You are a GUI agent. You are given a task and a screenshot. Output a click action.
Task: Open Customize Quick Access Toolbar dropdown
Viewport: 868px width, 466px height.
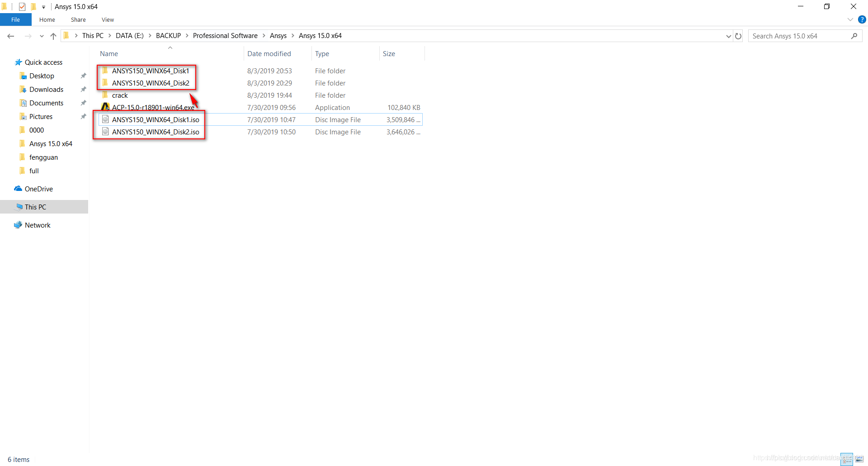click(x=43, y=7)
